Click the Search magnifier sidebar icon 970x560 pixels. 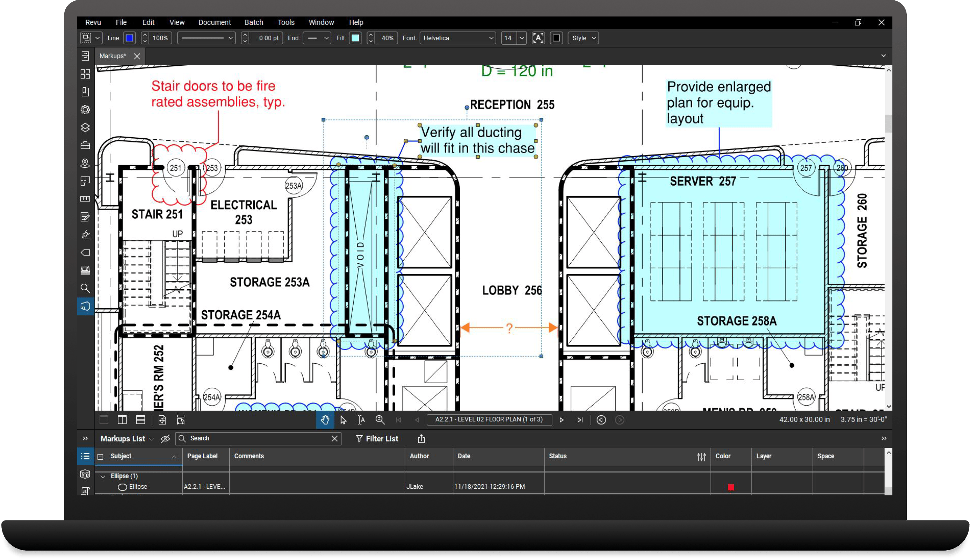point(85,288)
